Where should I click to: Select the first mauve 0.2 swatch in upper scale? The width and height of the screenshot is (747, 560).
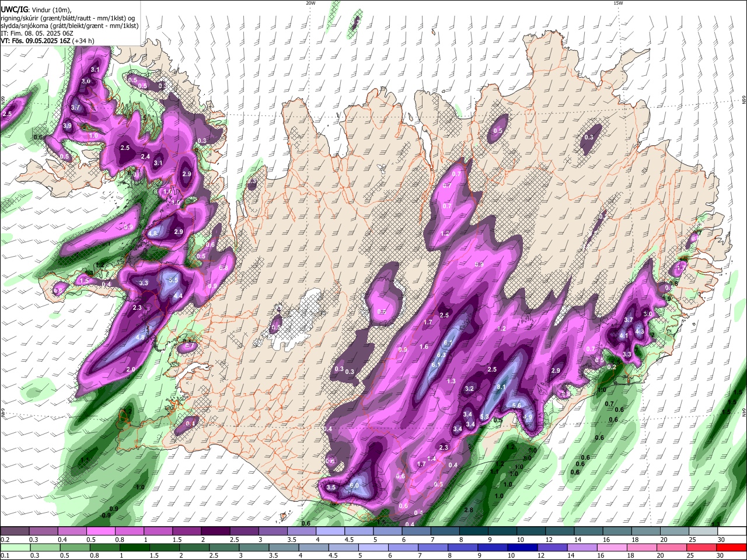15,531
